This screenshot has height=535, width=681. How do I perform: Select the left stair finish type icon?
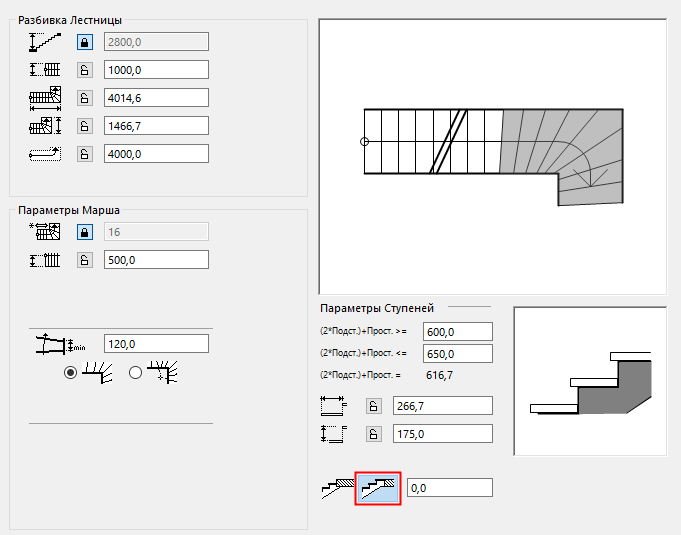pos(338,487)
